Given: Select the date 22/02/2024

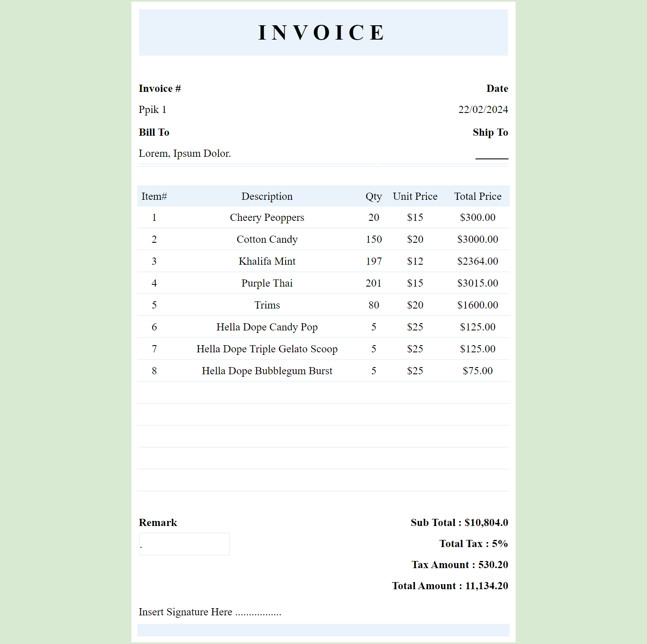Looking at the screenshot, I should tap(483, 110).
